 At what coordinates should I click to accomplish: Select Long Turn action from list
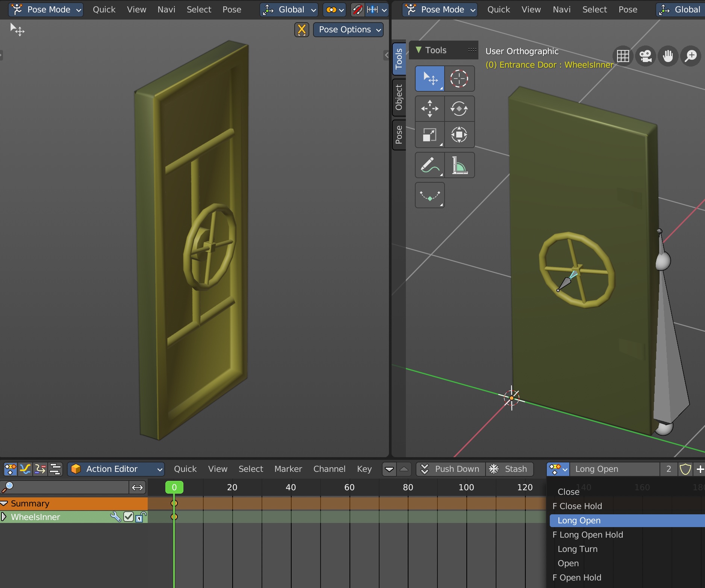(626, 549)
